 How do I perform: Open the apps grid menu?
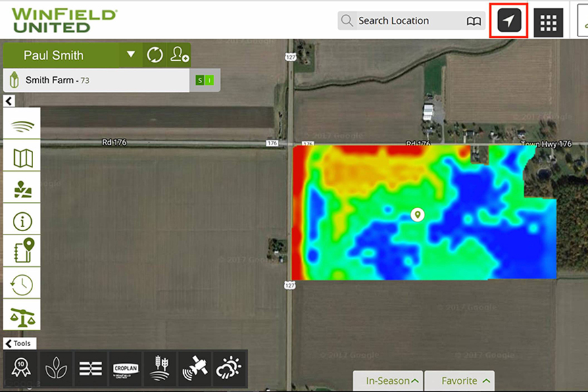(x=548, y=23)
